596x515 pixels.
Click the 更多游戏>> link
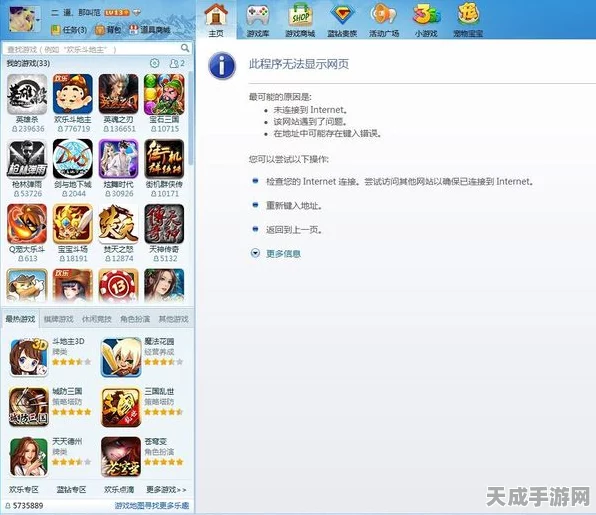point(166,490)
